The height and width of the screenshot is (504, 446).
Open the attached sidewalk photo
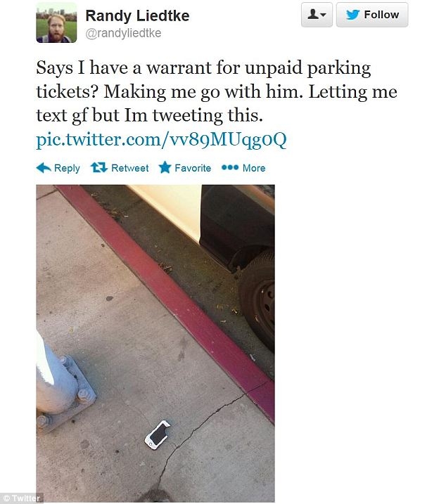click(x=155, y=343)
